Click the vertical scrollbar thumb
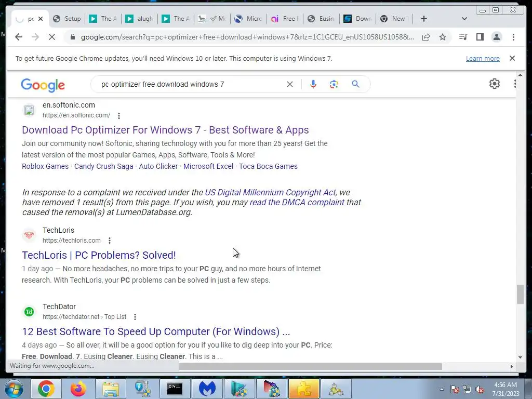The width and height of the screenshot is (532, 399). [x=520, y=295]
